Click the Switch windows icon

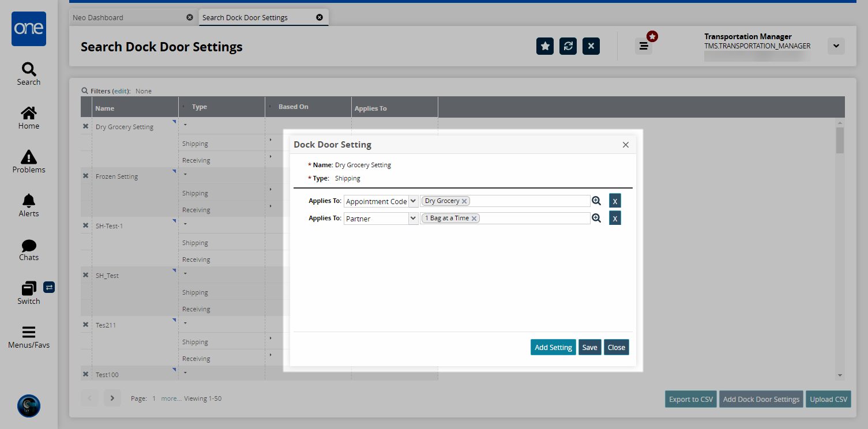28,288
